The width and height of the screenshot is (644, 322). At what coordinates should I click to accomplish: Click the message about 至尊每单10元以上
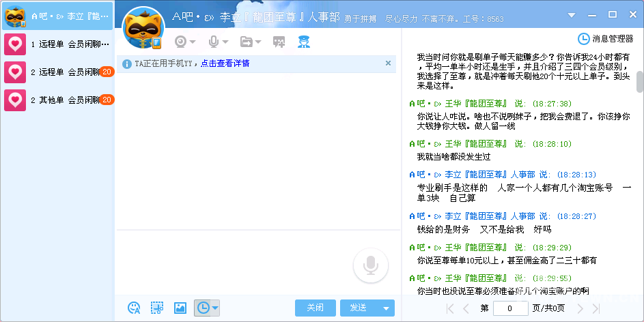coord(507,261)
